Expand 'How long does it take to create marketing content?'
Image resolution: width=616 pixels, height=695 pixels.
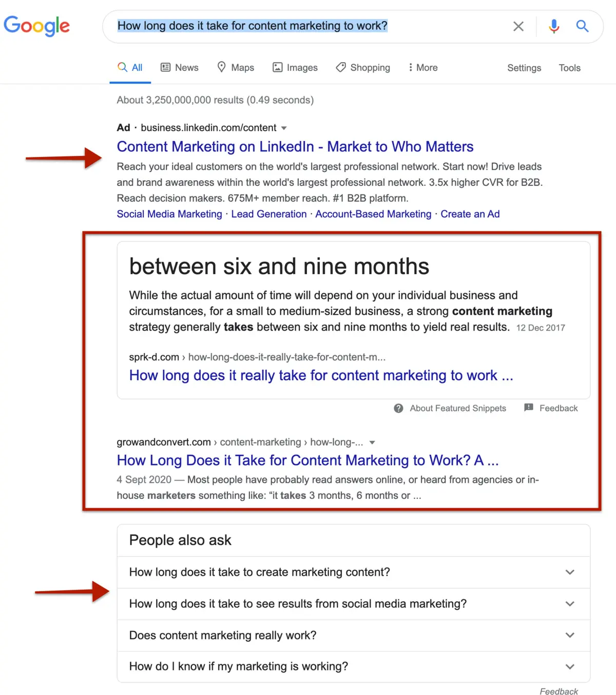click(353, 572)
